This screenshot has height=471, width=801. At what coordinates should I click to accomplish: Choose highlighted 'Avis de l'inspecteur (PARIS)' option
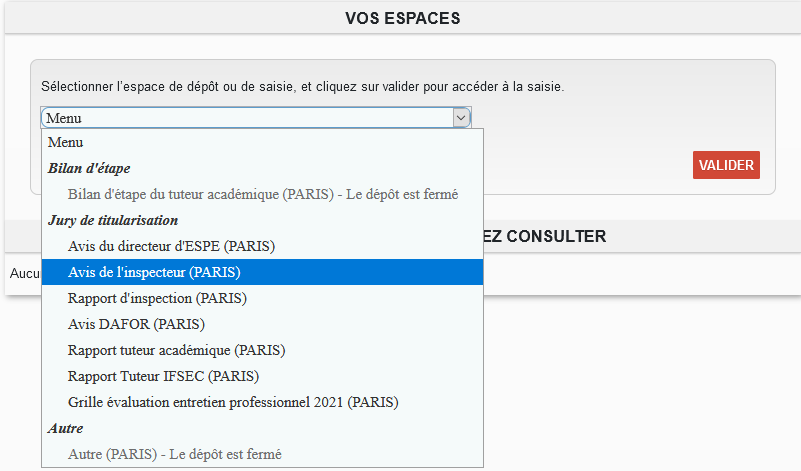pos(155,272)
